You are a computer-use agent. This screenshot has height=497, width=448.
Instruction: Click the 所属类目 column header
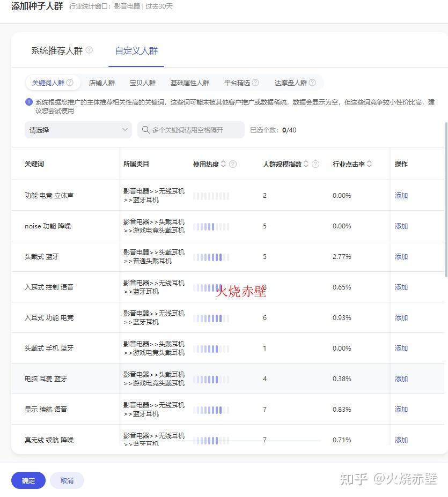pos(136,164)
